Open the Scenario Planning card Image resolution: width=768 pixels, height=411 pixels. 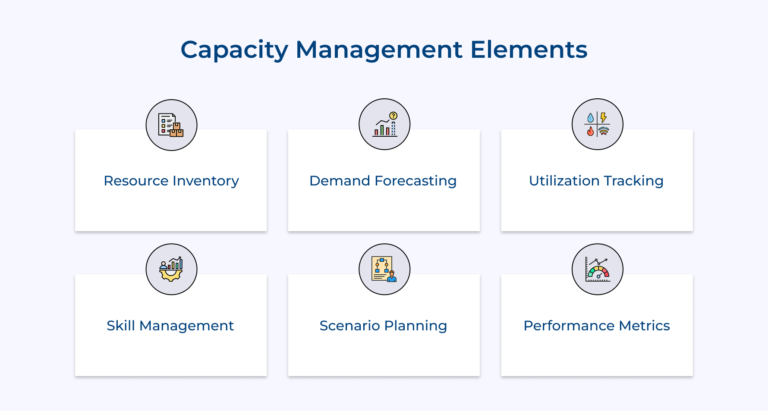[384, 325]
